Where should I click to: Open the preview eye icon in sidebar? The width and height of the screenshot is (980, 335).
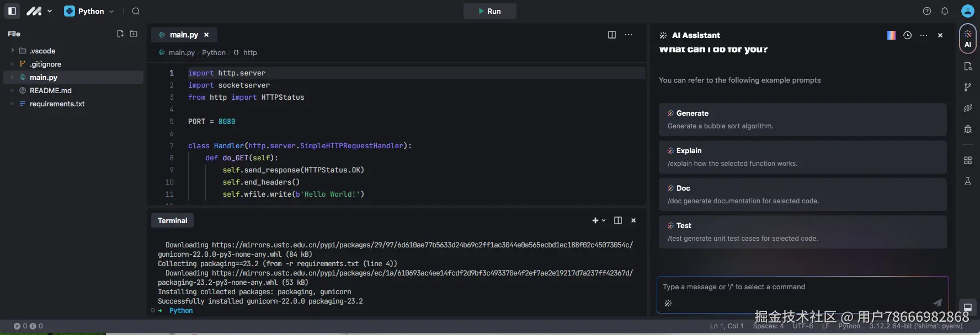pyautogui.click(x=968, y=108)
